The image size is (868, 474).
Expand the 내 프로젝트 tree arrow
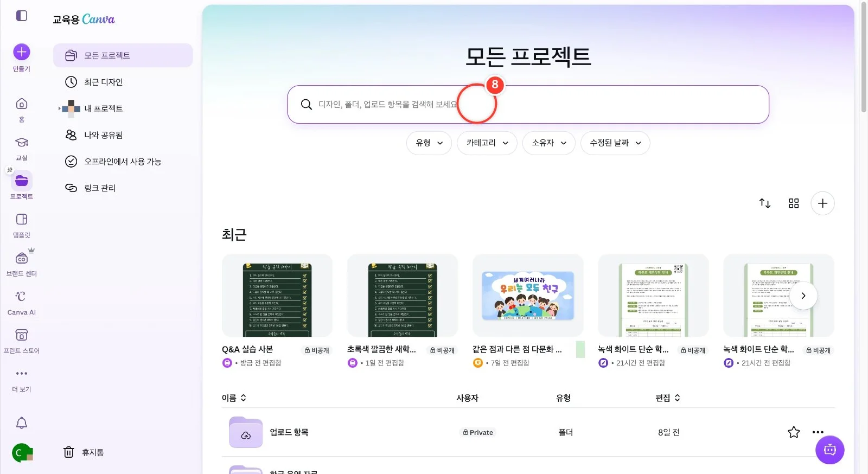click(x=60, y=108)
